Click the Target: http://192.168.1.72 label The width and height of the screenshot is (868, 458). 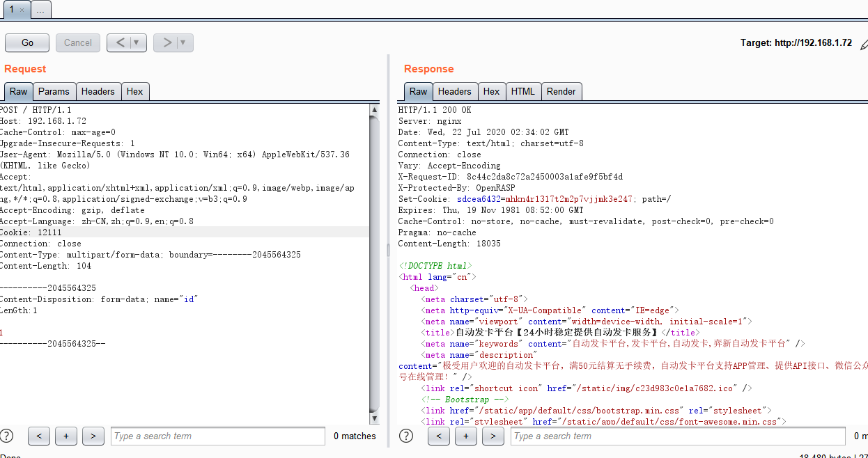(x=796, y=43)
